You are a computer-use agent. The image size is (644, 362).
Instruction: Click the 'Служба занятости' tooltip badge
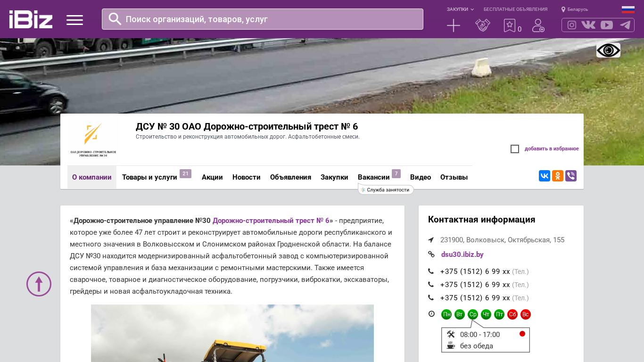[x=386, y=189]
